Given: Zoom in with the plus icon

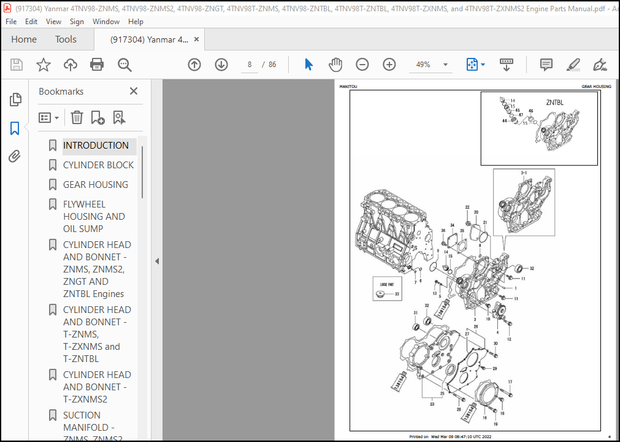Looking at the screenshot, I should click(389, 64).
